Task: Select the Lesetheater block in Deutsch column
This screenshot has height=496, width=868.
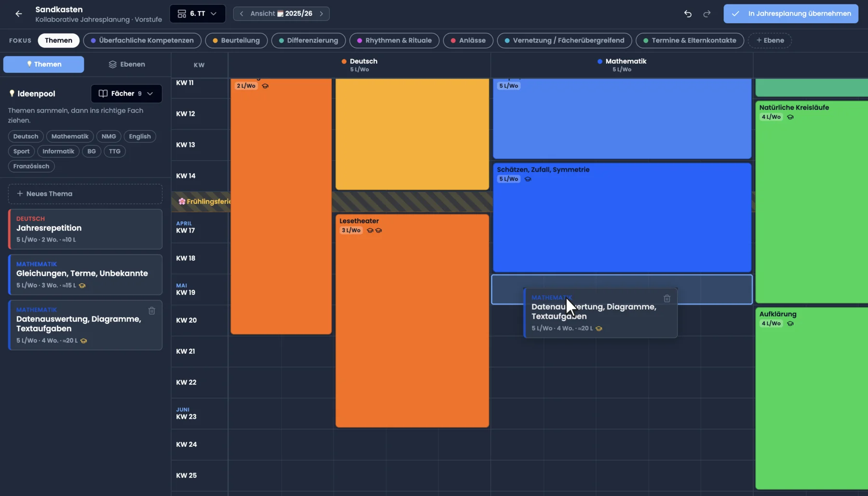Action: point(412,321)
